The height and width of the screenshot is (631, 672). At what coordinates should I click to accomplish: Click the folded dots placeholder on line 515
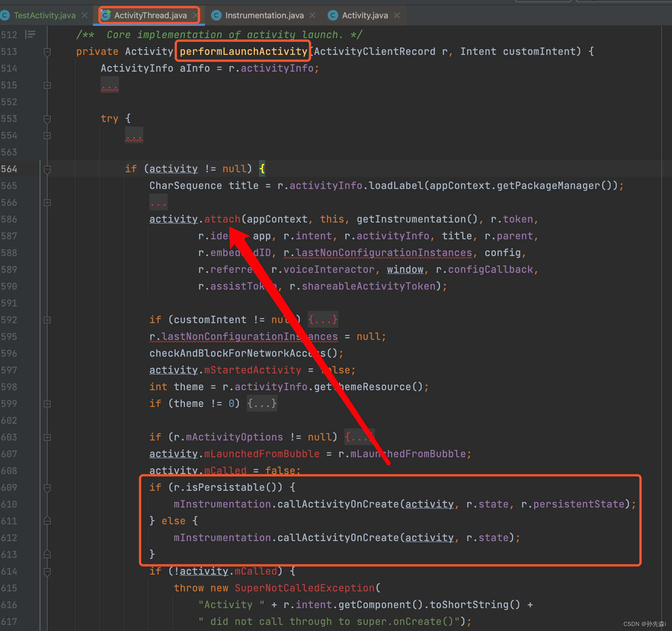pos(110,85)
